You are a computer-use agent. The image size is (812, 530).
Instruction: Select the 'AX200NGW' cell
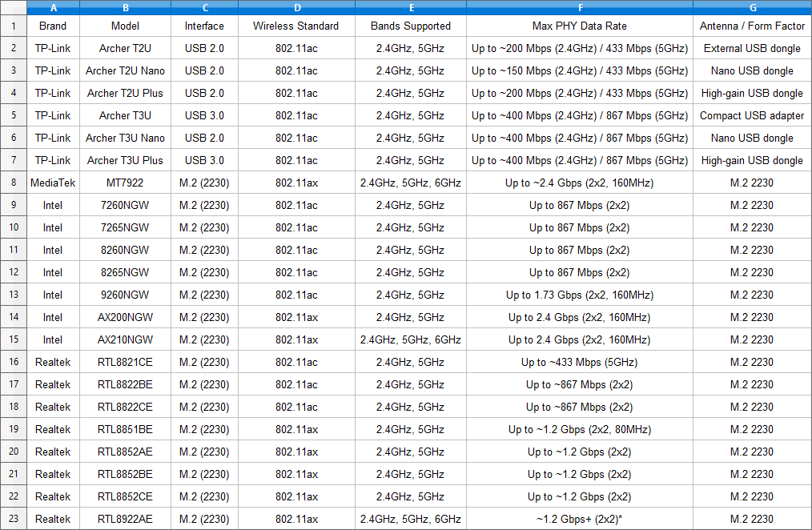coord(125,317)
